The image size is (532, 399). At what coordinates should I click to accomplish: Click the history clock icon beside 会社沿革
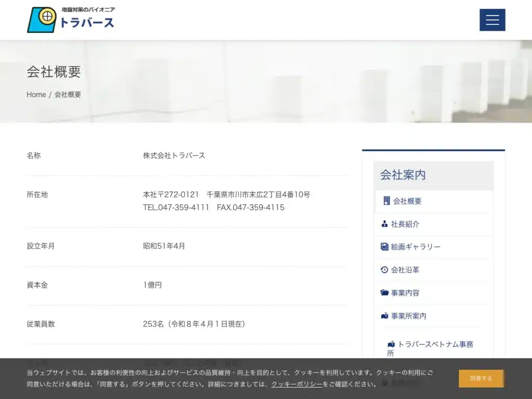[384, 270]
